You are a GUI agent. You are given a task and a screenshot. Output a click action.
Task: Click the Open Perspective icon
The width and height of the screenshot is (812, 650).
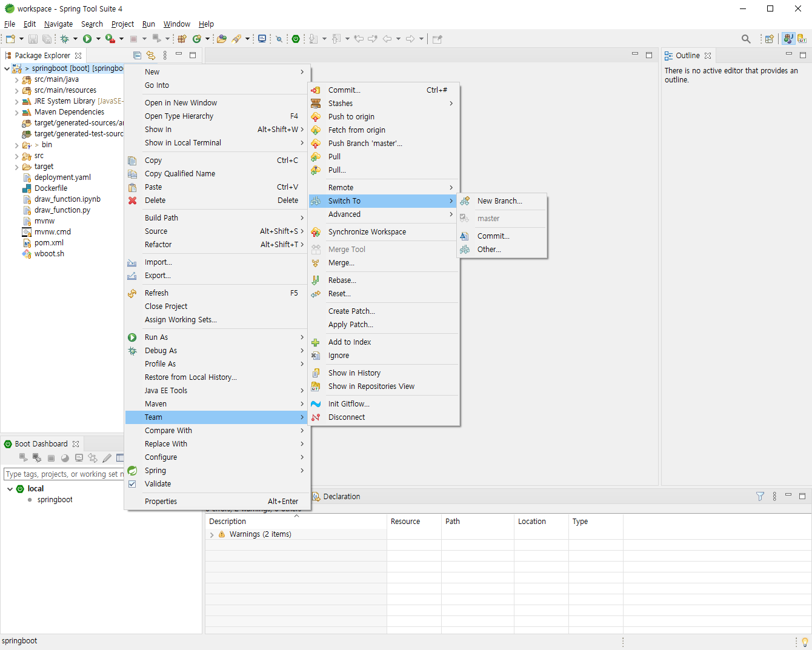(769, 39)
